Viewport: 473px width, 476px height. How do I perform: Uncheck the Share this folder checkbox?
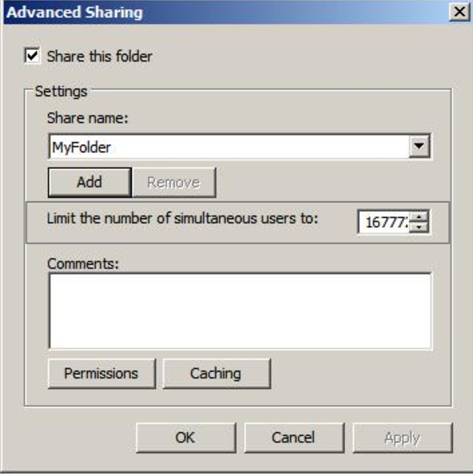pos(32,56)
